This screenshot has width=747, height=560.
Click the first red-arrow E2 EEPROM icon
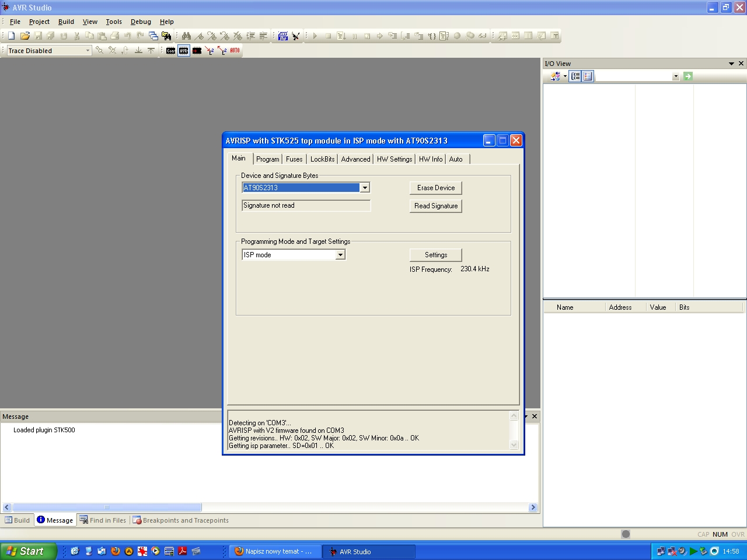point(210,51)
